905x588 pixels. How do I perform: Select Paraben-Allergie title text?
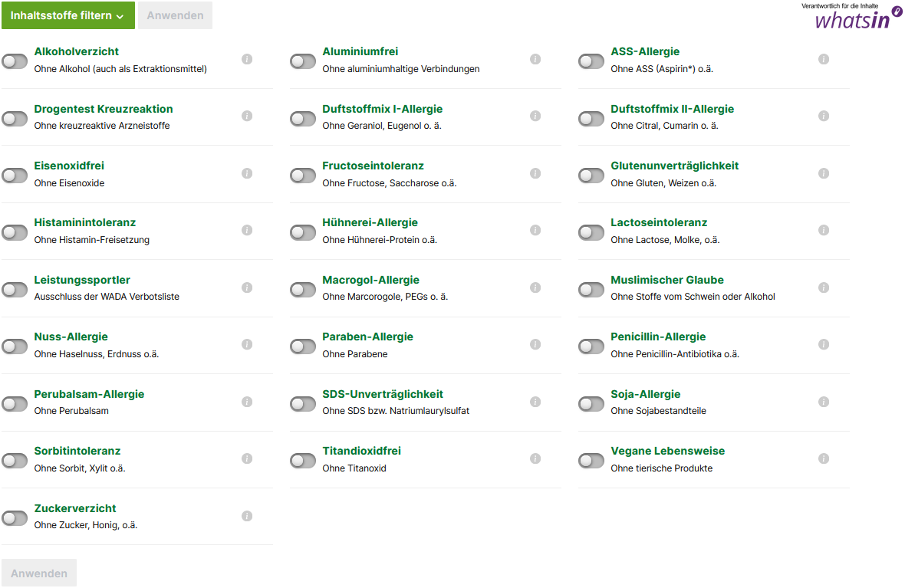pyautogui.click(x=367, y=337)
